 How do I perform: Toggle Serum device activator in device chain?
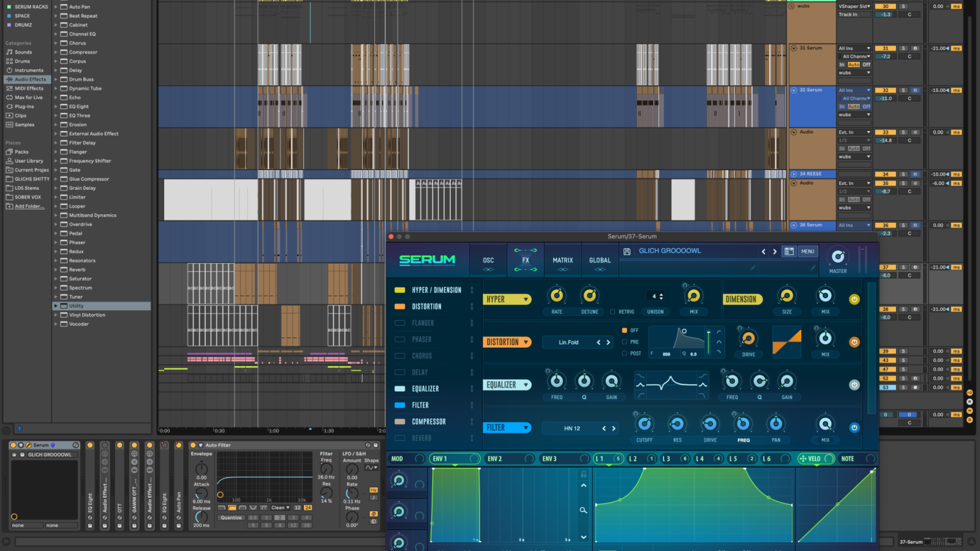click(13, 445)
